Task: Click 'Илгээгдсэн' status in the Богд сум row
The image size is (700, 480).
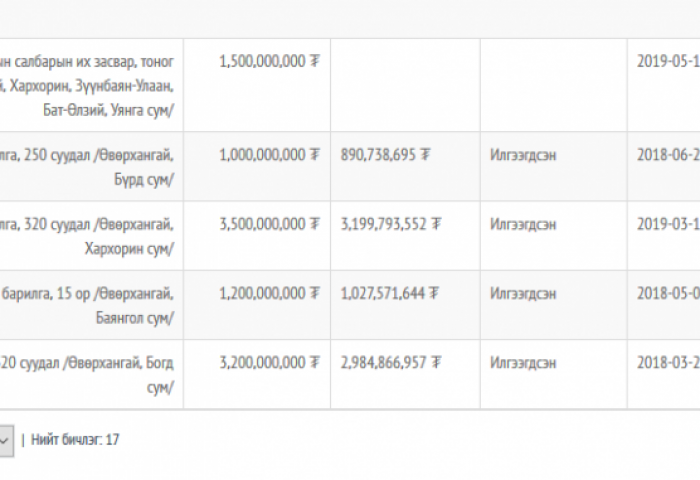Action: [x=523, y=363]
